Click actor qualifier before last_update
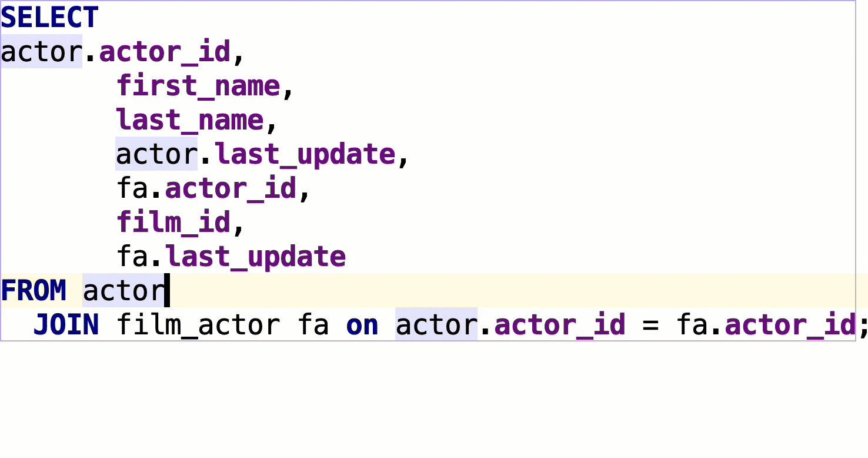Screen dimensions: 868x458 (x=156, y=154)
